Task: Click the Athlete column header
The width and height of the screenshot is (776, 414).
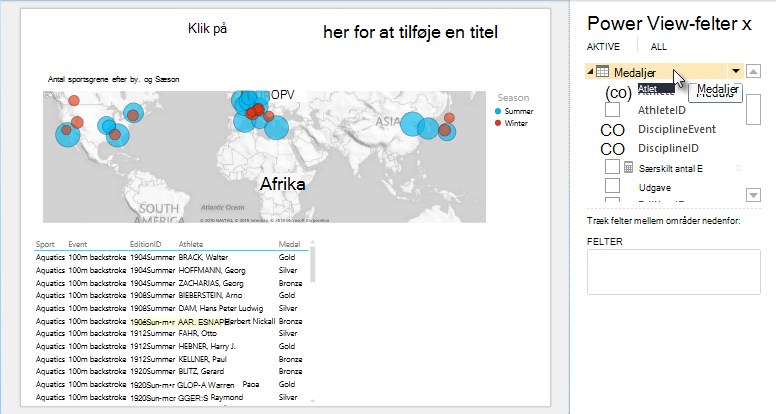Action: coord(191,244)
